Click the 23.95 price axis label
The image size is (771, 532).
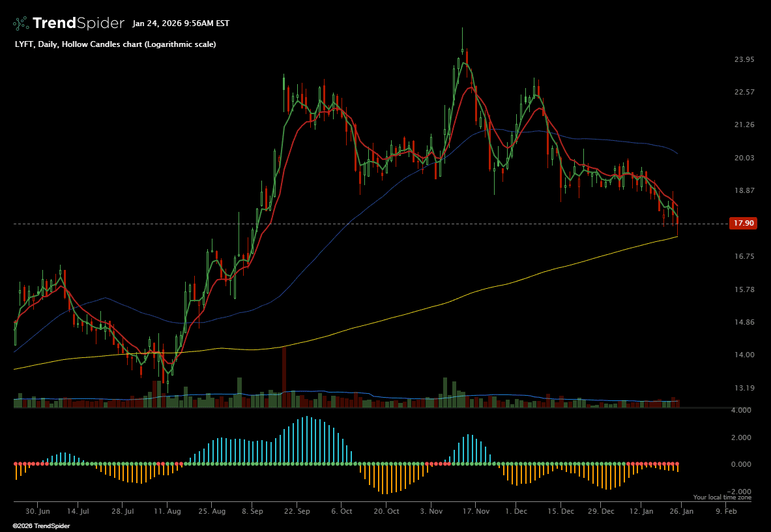click(x=744, y=59)
